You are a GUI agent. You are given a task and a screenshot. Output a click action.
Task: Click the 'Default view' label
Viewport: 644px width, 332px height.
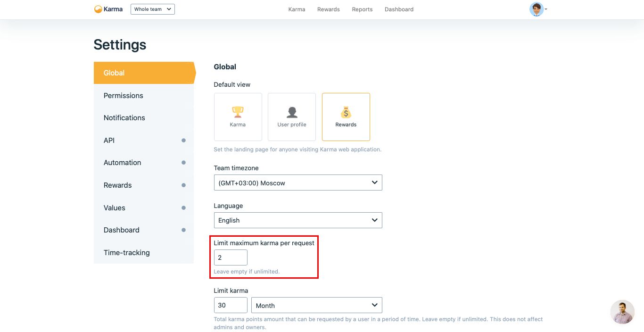point(232,84)
